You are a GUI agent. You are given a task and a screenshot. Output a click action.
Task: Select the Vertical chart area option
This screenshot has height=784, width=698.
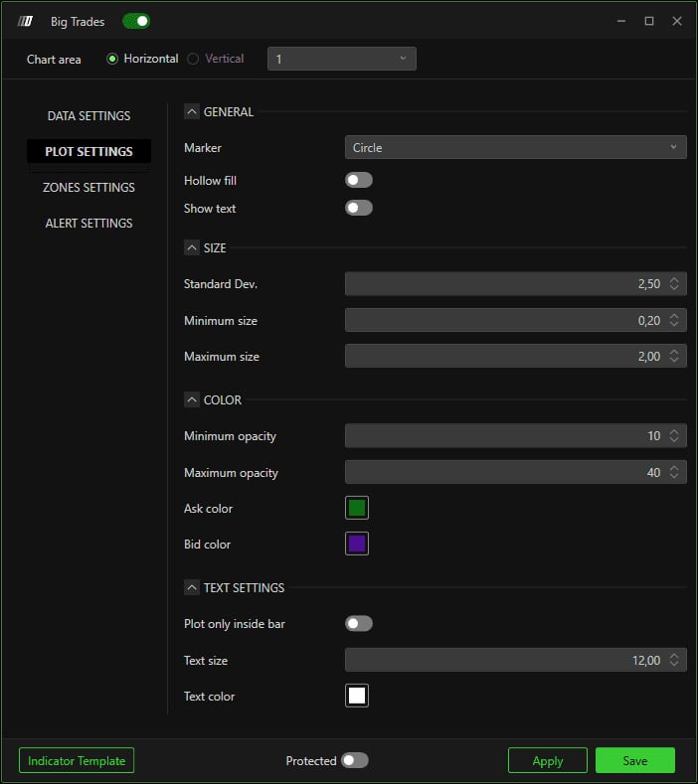[193, 59]
